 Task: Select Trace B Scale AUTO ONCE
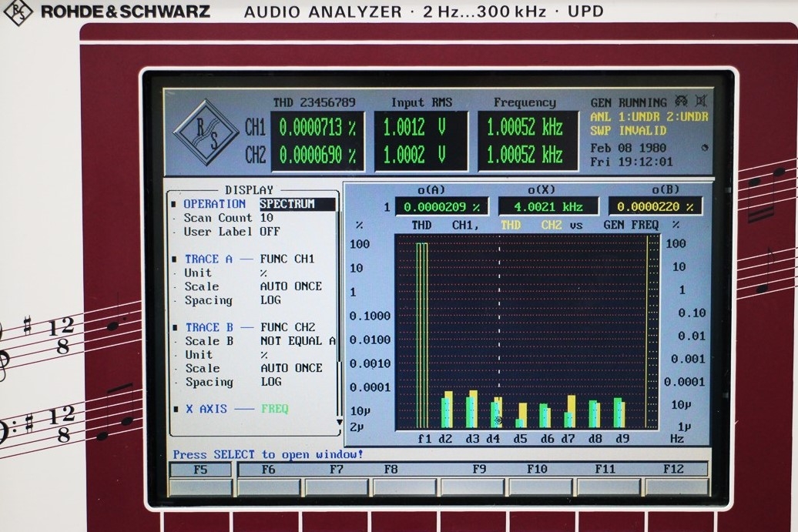pos(292,368)
